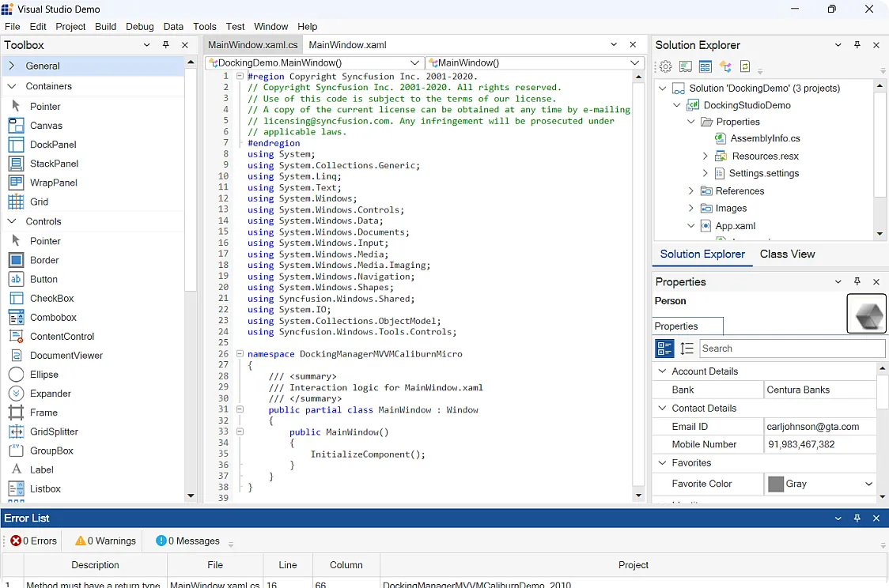
Task: Open Solution Explorer settings gear icon
Action: [x=666, y=67]
